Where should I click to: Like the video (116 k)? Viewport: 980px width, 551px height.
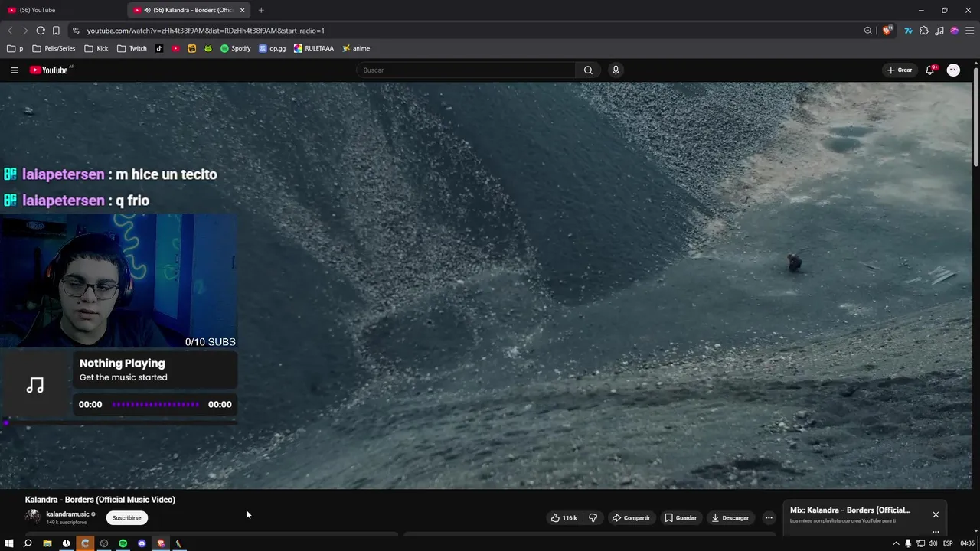pyautogui.click(x=563, y=518)
